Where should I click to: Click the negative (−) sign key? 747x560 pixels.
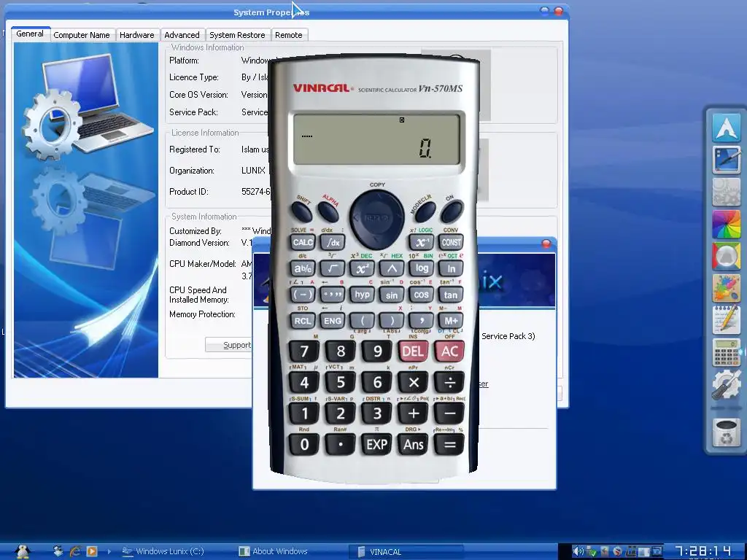tap(303, 295)
